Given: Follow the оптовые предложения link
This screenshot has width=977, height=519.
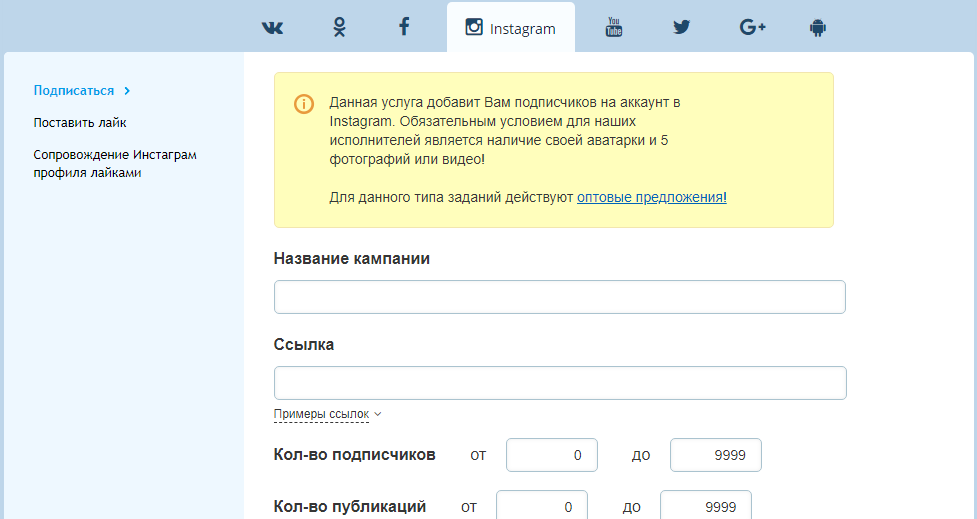Looking at the screenshot, I should 651,198.
